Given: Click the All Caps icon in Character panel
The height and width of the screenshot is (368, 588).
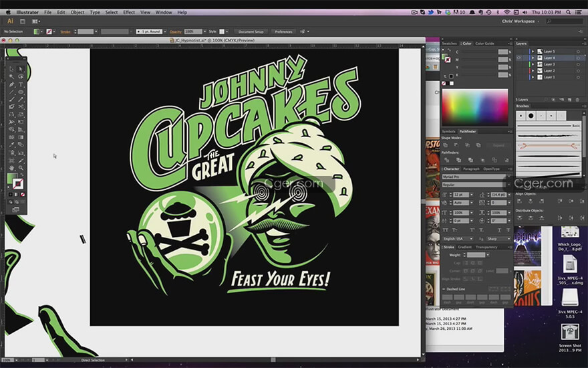Looking at the screenshot, I should coord(446,229).
